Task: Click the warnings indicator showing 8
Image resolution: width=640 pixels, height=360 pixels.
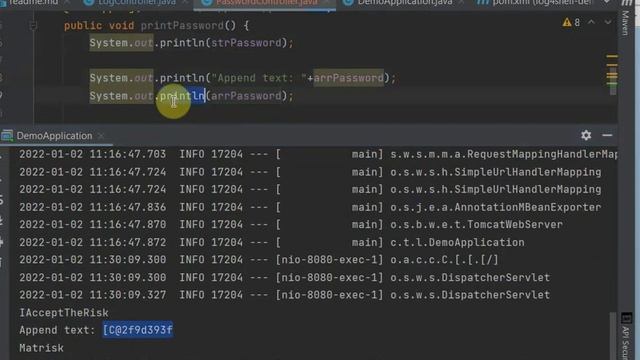Action: [571, 22]
